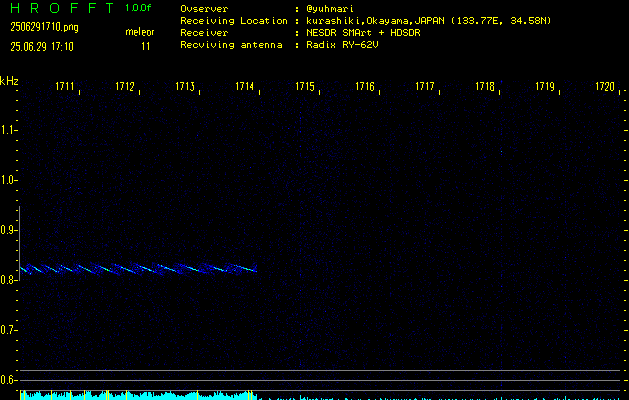Click the 1717 time marker
The width and height of the screenshot is (629, 400).
click(x=425, y=86)
